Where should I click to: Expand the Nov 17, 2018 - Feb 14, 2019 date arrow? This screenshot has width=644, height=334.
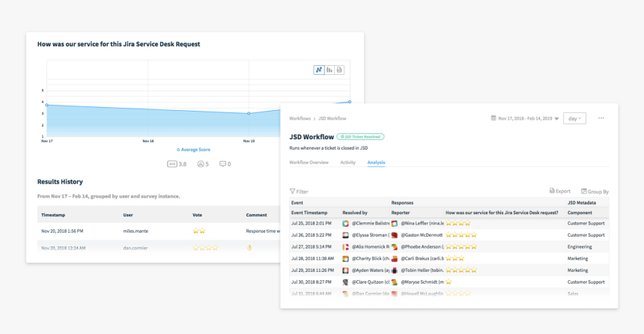tap(556, 119)
